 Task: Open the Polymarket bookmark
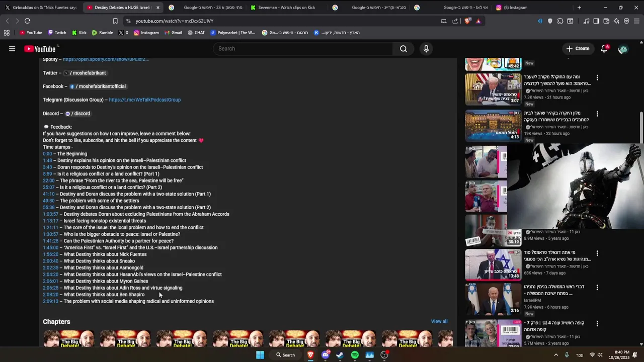tap(233, 33)
